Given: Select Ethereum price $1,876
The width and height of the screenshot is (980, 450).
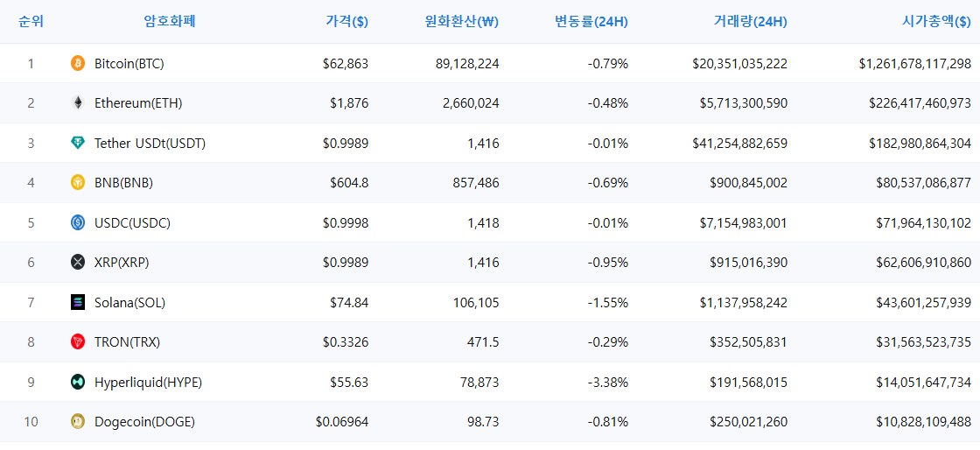Looking at the screenshot, I should pyautogui.click(x=349, y=103).
